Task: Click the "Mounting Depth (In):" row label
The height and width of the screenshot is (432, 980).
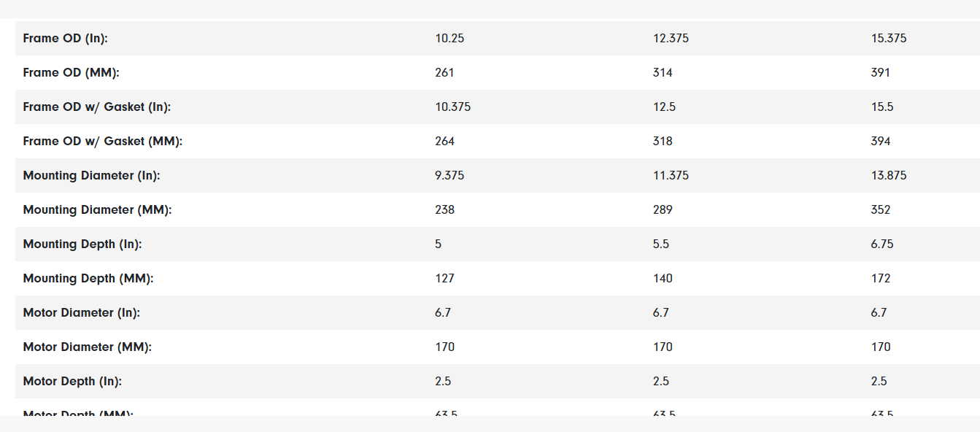Action: 82,244
